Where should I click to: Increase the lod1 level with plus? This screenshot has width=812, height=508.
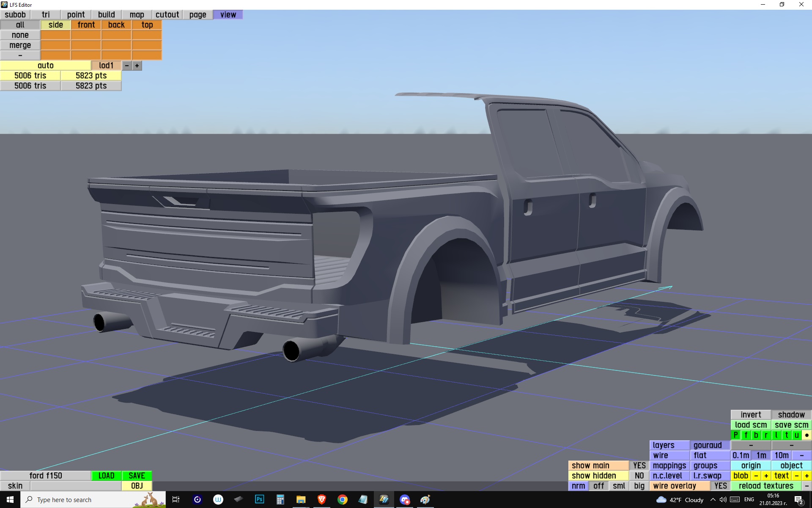pos(137,66)
